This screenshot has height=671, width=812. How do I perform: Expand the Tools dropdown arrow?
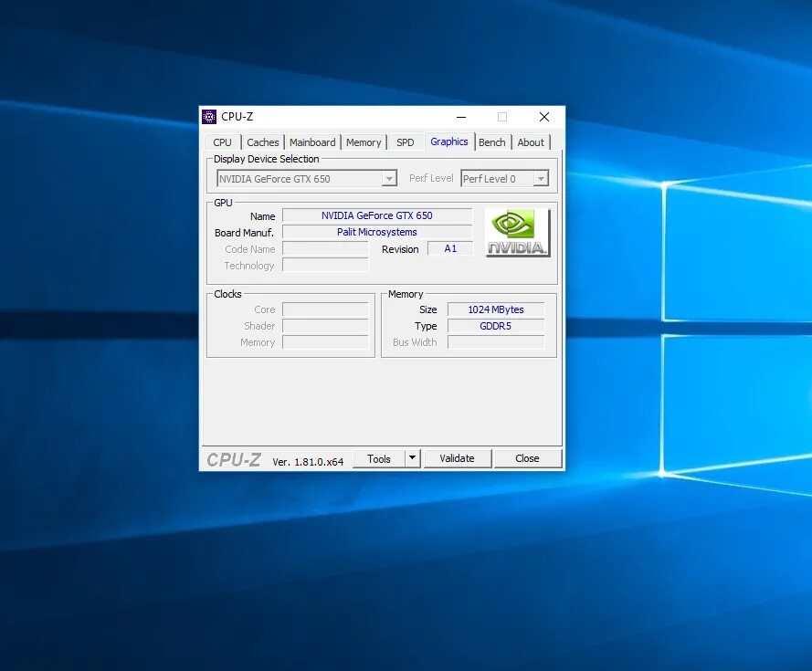(x=412, y=458)
